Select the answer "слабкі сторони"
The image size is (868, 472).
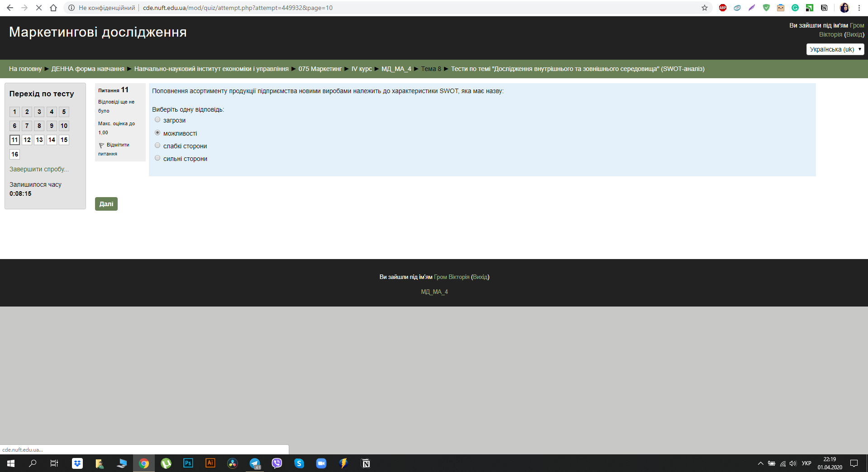(157, 146)
